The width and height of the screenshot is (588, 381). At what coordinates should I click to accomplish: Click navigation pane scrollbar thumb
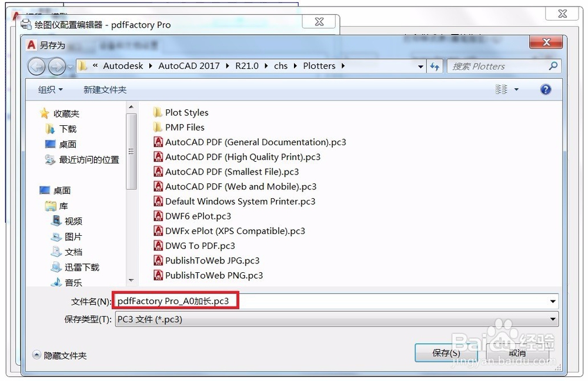click(131, 152)
